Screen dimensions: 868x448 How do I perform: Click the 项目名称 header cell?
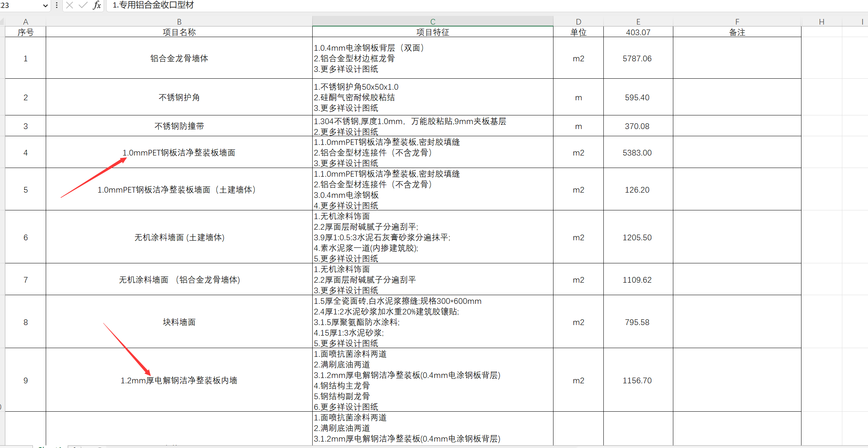(x=179, y=32)
